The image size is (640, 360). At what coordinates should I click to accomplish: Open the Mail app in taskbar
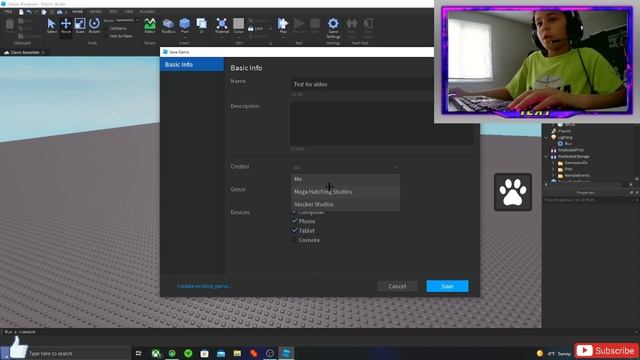coord(221,353)
